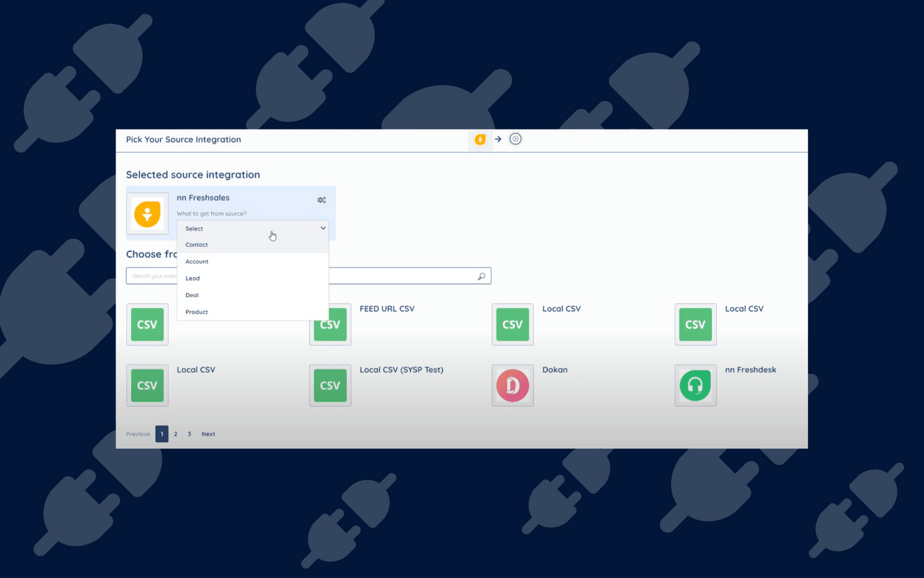Screen dimensions: 924x578
Task: Choose Contact from the source dropdown
Action: [197, 245]
